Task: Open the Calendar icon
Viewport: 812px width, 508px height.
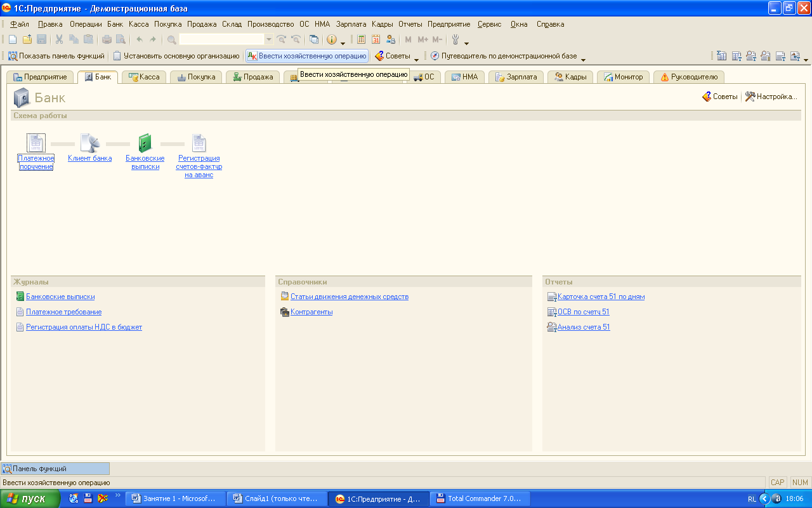Action: pos(376,39)
